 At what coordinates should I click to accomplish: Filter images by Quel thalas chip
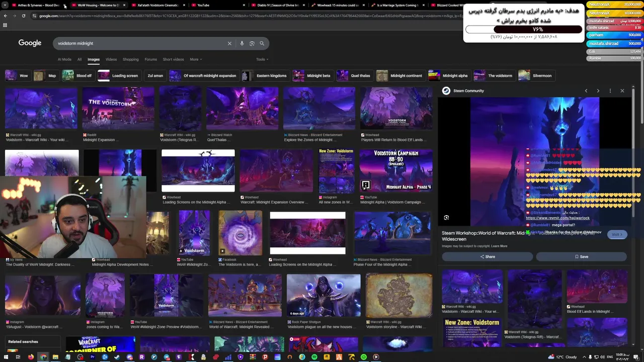tap(354, 75)
